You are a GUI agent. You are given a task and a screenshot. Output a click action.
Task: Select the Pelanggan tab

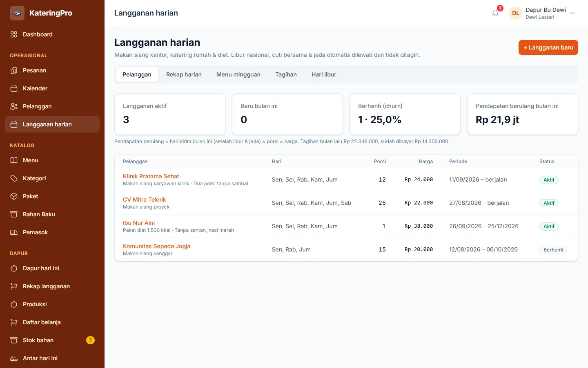coord(137,74)
